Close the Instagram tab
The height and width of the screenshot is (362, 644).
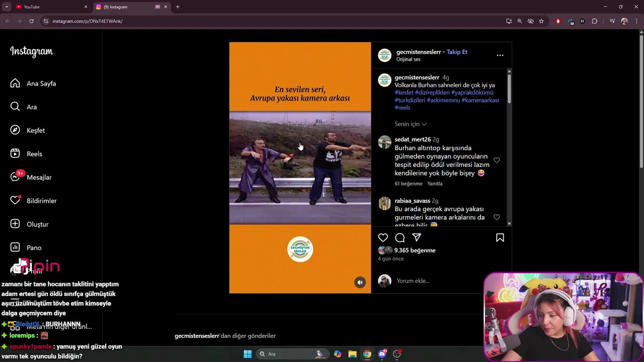[166, 7]
